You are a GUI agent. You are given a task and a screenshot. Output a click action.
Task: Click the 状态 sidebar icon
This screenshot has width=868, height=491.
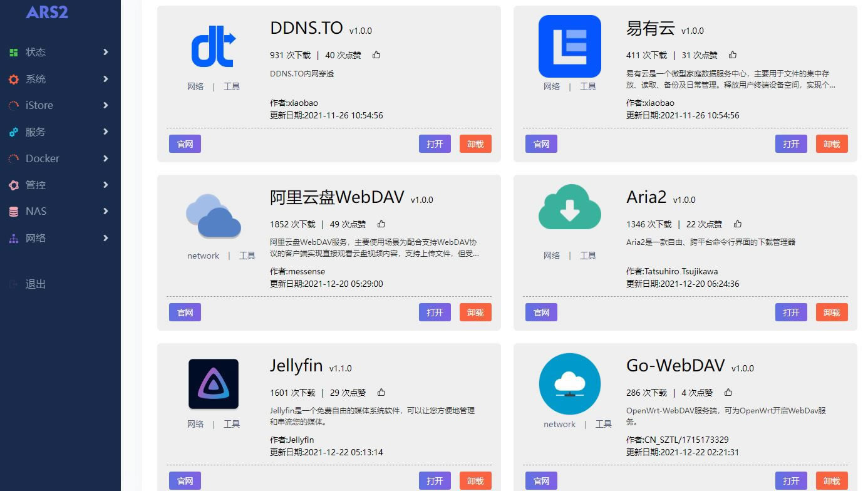14,53
